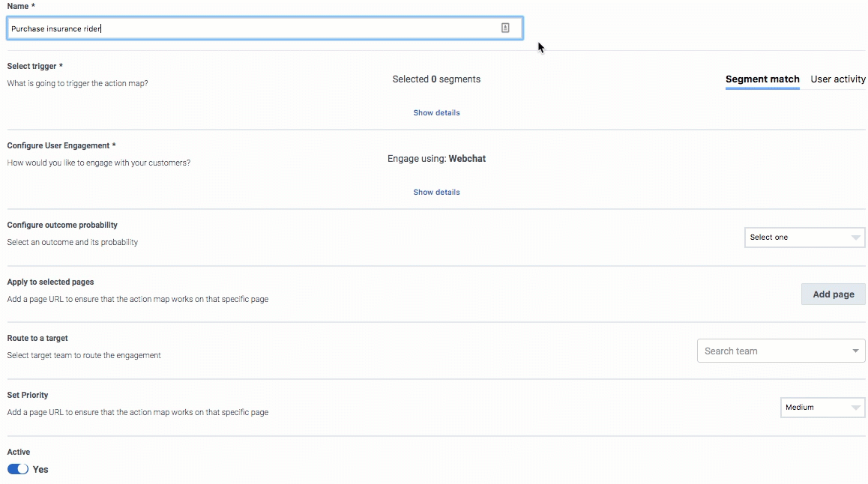Click the 'Apply to selected pages' heading
868x484 pixels.
(x=50, y=282)
